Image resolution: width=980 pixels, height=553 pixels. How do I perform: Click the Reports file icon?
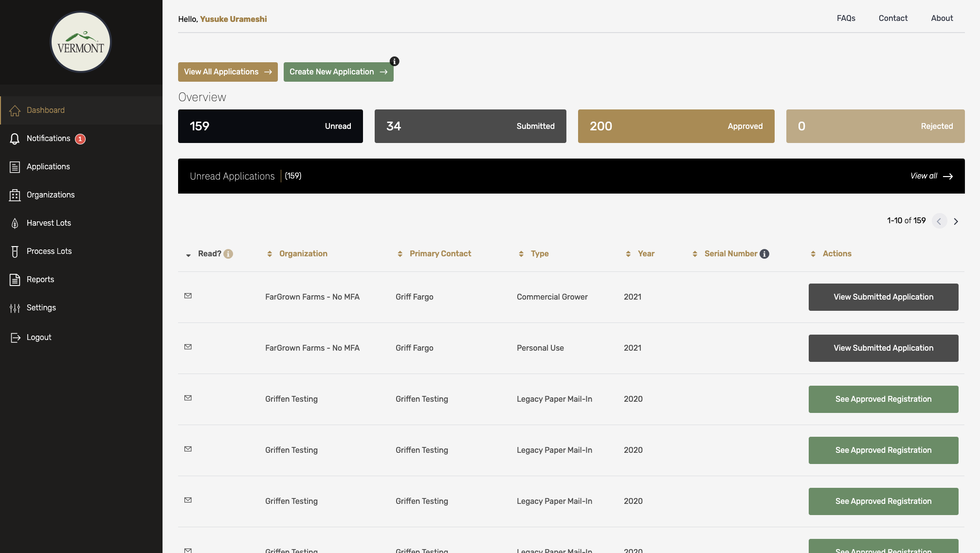15,280
